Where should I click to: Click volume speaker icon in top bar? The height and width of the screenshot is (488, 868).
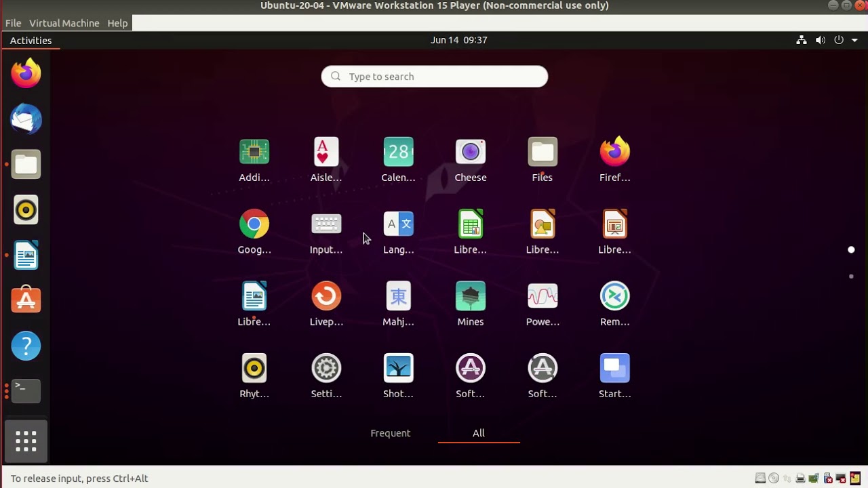(821, 40)
